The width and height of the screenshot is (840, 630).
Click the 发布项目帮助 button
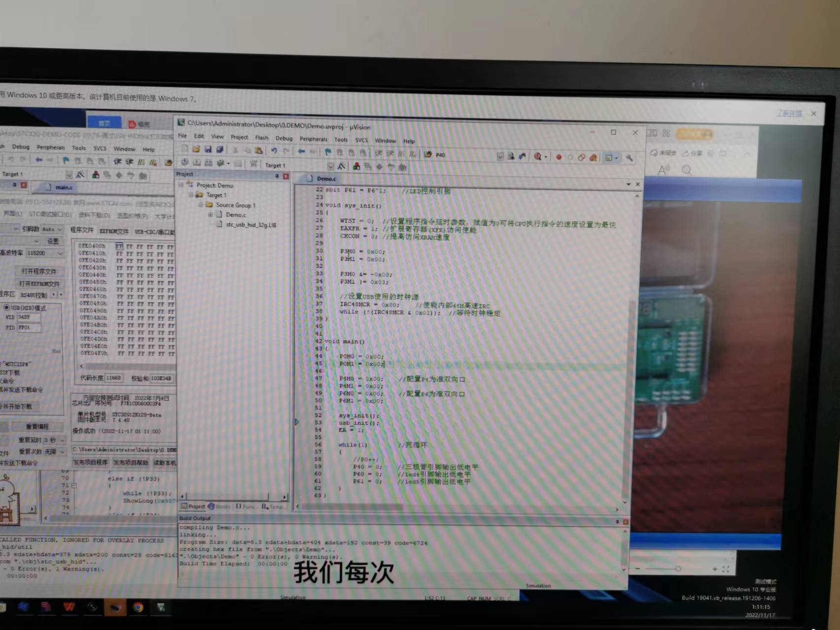(130, 463)
